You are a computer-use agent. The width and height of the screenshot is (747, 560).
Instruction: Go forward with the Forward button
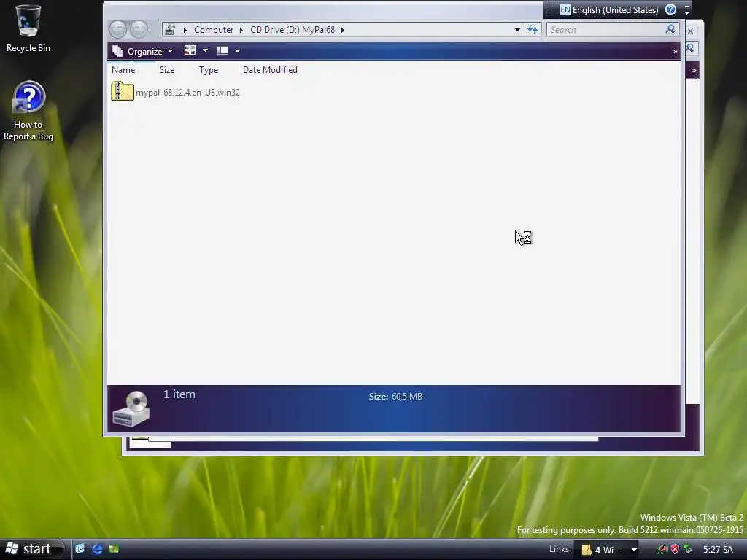139,29
